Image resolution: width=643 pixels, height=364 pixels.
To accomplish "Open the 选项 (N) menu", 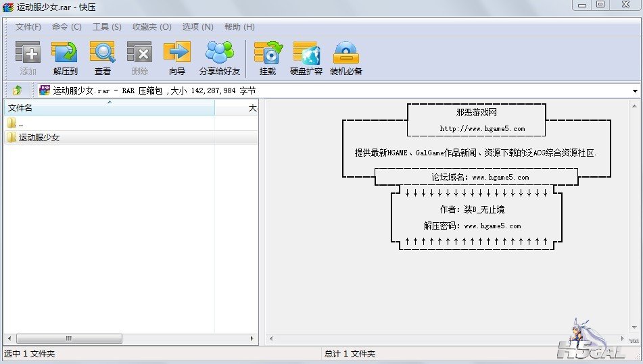I will tap(197, 27).
